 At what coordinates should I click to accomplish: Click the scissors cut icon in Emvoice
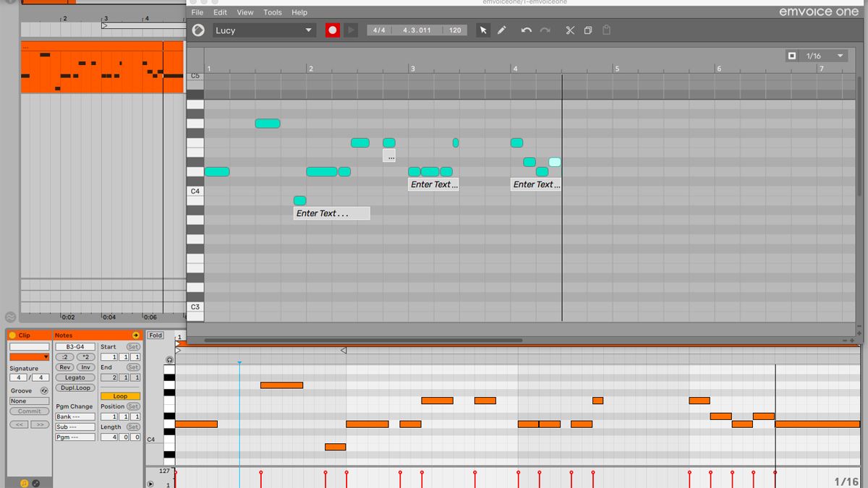570,30
